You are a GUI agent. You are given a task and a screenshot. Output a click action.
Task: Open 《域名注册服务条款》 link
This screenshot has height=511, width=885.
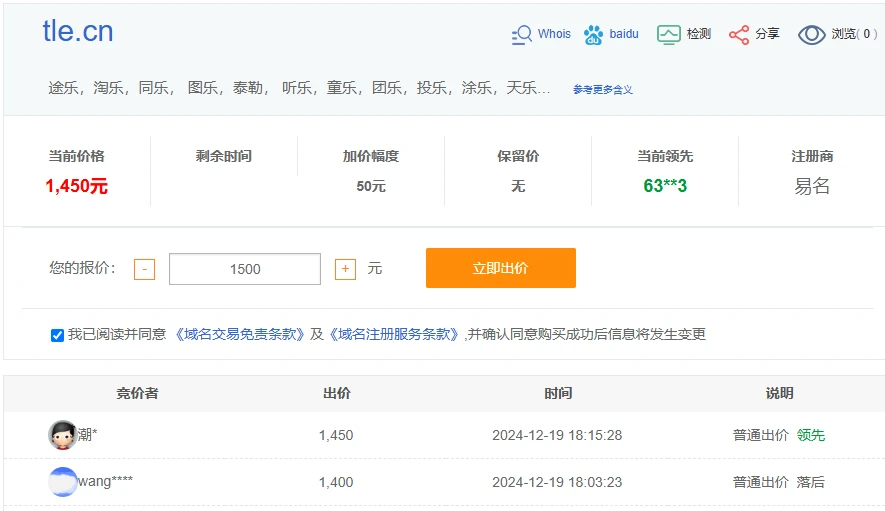click(x=393, y=334)
